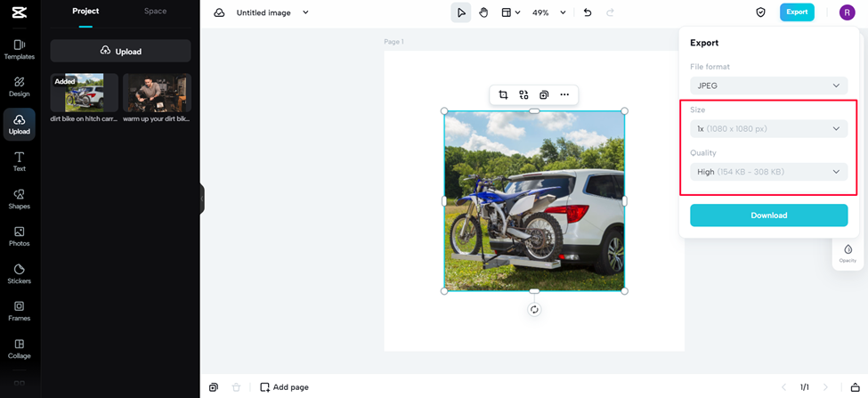868x398 pixels.
Task: Click the Download button
Action: [x=769, y=215]
